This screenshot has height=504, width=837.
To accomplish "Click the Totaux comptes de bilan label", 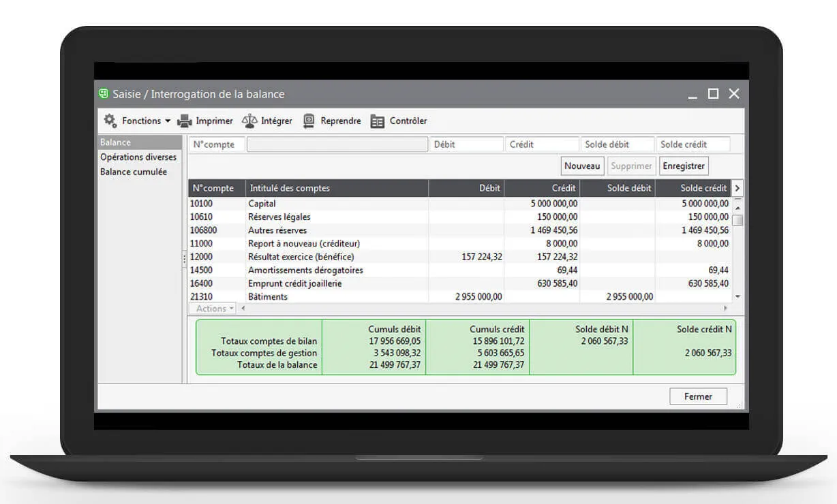I will [x=269, y=341].
